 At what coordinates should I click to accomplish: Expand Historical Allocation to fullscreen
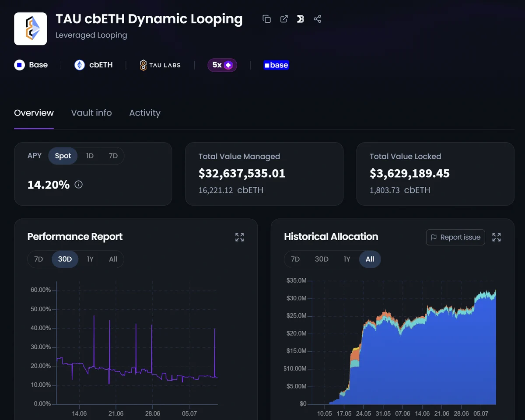496,237
